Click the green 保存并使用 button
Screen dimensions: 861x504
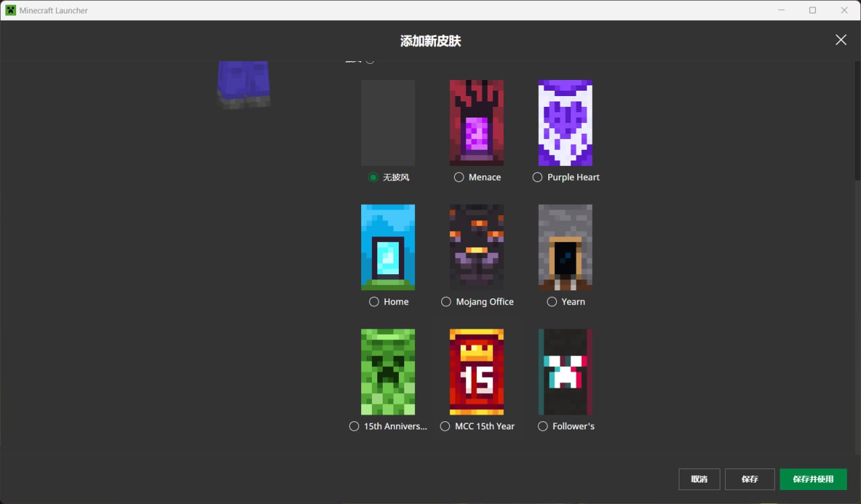coord(813,479)
